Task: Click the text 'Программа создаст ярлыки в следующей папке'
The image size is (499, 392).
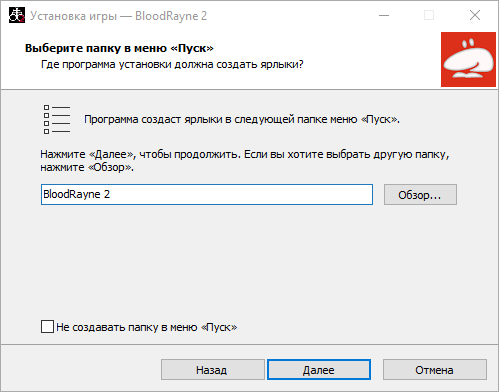Action: (206, 119)
